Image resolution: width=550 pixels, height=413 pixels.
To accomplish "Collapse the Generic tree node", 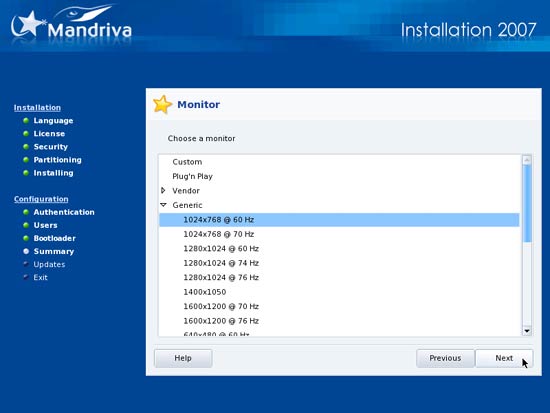I will pos(163,205).
